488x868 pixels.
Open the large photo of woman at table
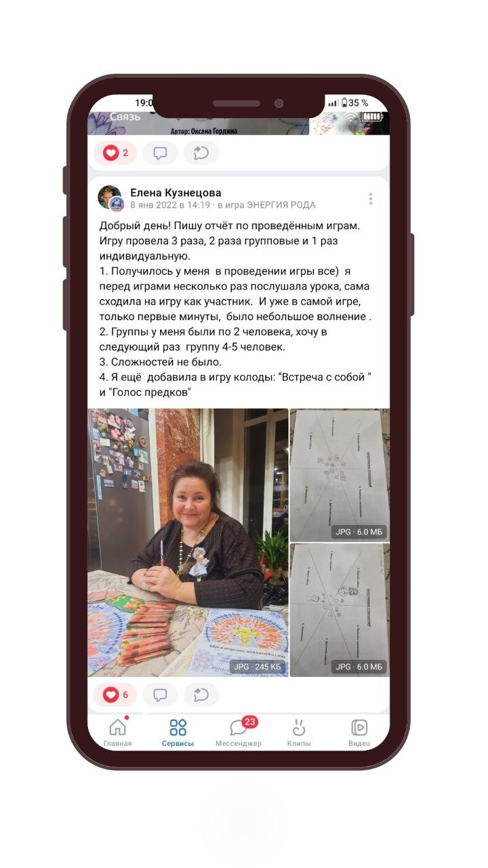(x=188, y=542)
